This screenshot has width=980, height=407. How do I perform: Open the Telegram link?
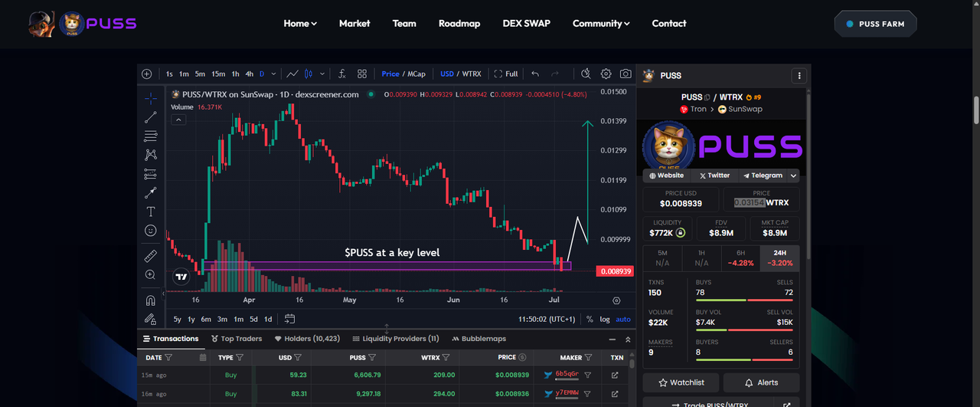click(x=763, y=176)
